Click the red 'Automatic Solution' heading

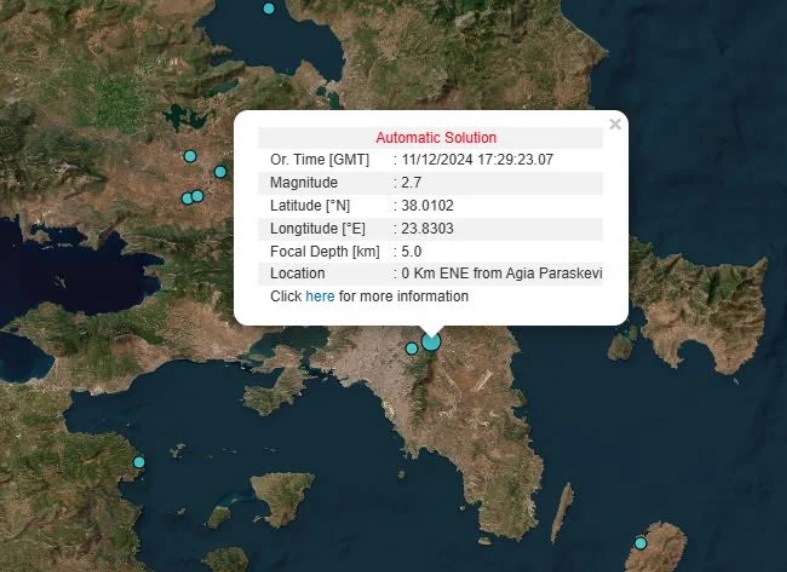(436, 138)
